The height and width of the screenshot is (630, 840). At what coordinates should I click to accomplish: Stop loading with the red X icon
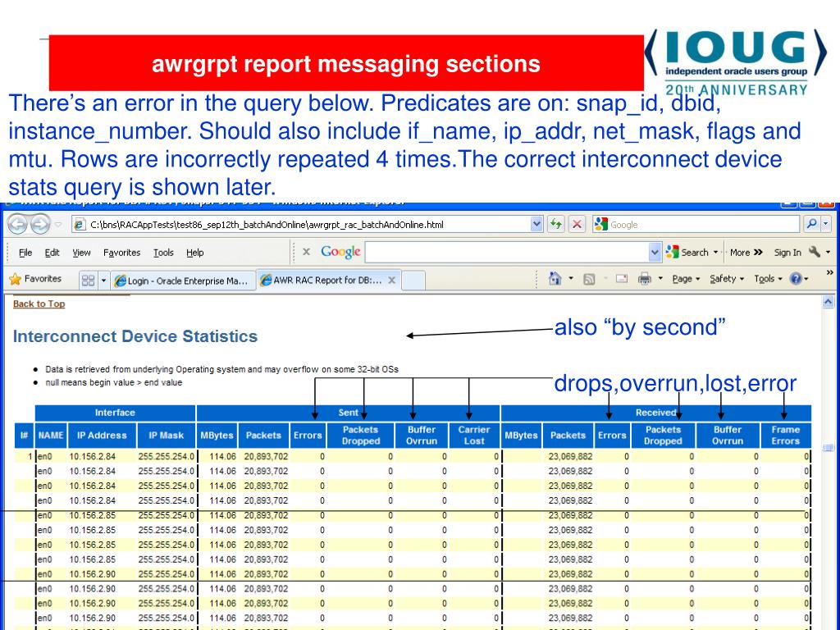pyautogui.click(x=577, y=225)
